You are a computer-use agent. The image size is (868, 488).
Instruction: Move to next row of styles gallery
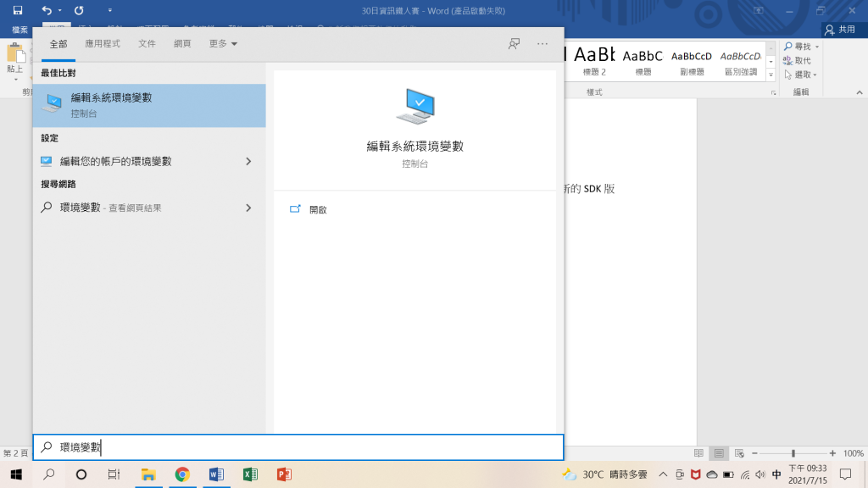771,61
